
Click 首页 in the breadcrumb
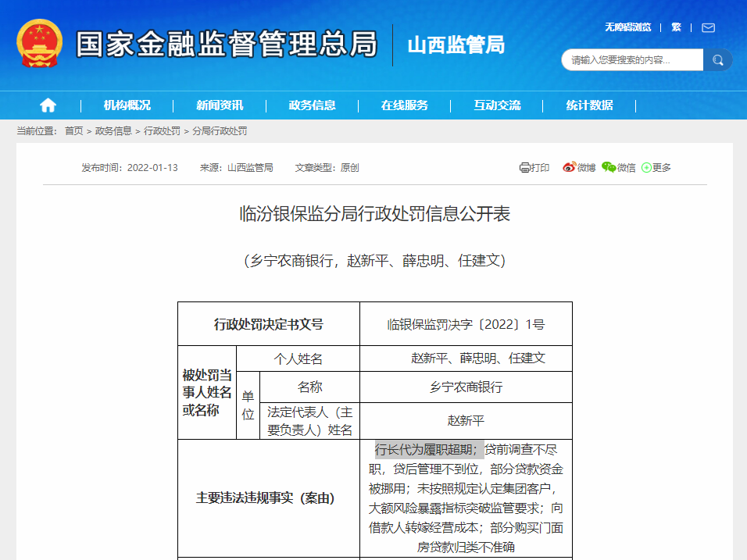click(x=74, y=131)
